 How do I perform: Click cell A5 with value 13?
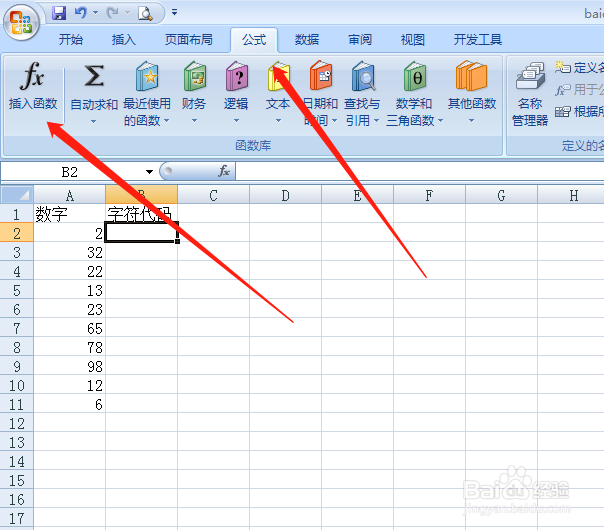(69, 290)
